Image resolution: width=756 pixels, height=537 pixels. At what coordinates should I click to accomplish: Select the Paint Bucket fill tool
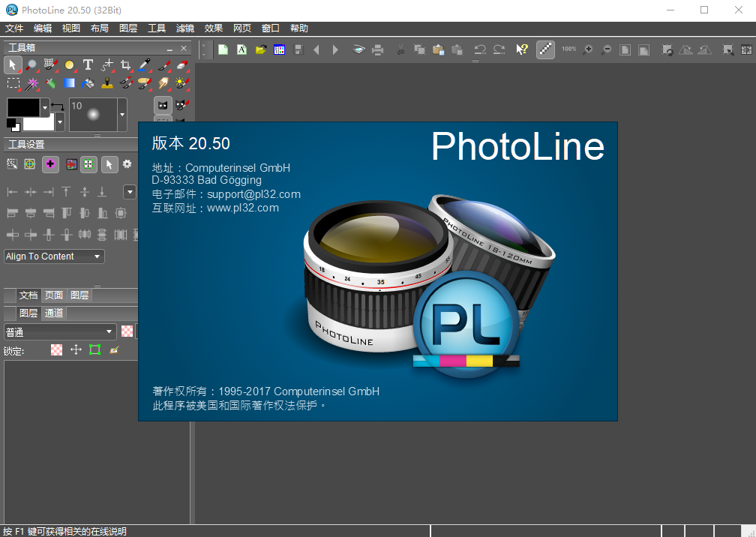[x=88, y=84]
